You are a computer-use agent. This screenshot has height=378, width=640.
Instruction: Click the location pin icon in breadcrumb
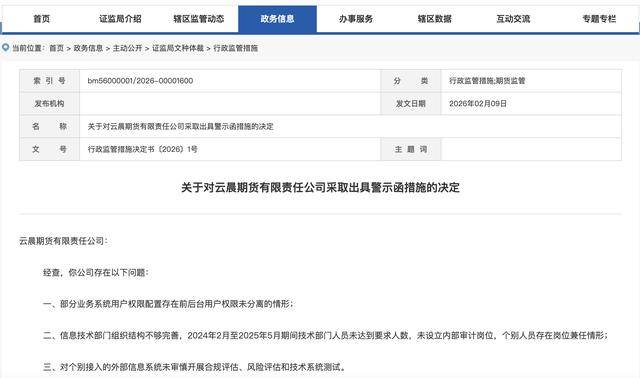pyautogui.click(x=5, y=48)
